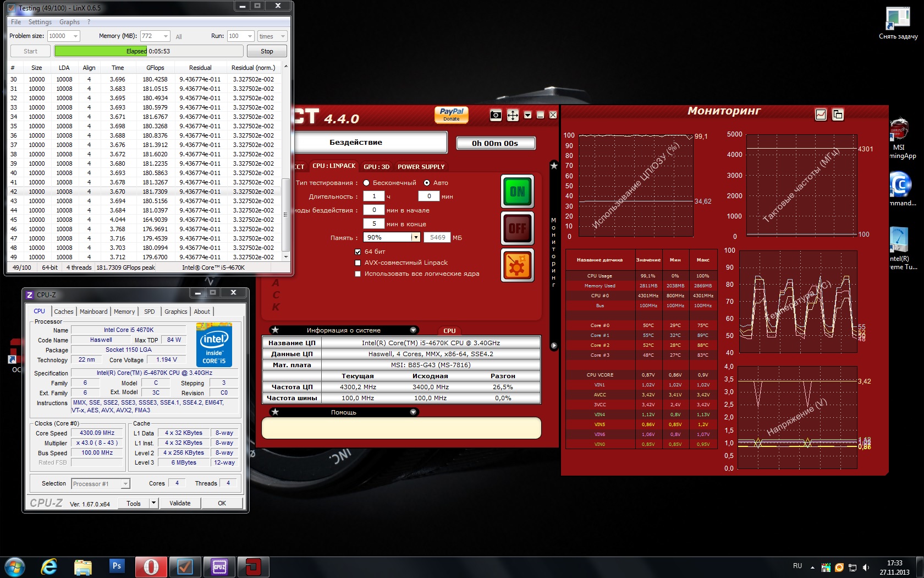Click the star atop the vertical Мониторинг bar
The image size is (924, 578).
click(x=554, y=166)
